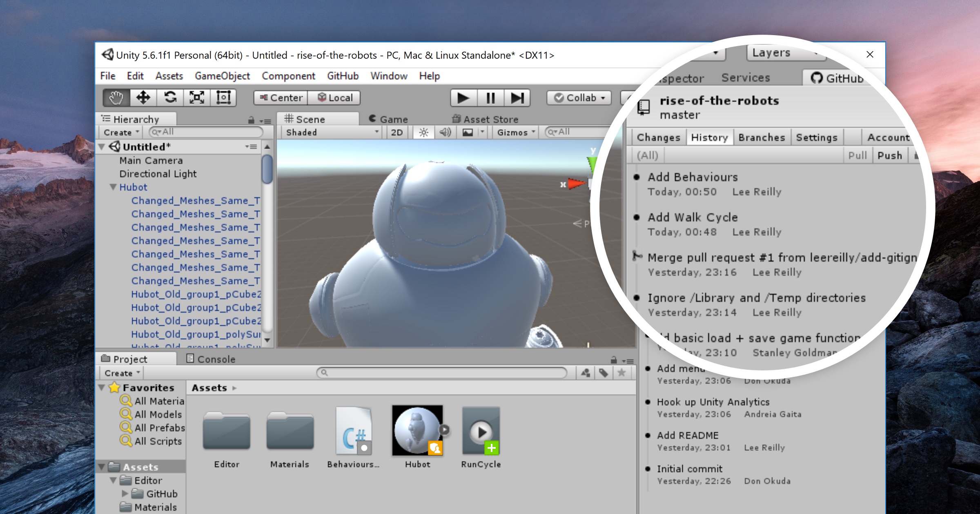Collapse the Editor folder in Project tree
Viewport: 980px width, 514px height.
tap(113, 480)
